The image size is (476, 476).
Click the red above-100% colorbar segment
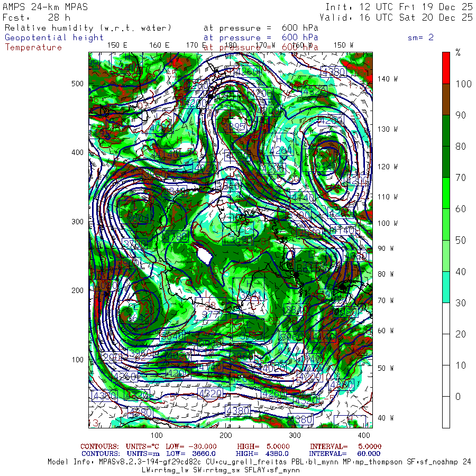pyautogui.click(x=446, y=68)
